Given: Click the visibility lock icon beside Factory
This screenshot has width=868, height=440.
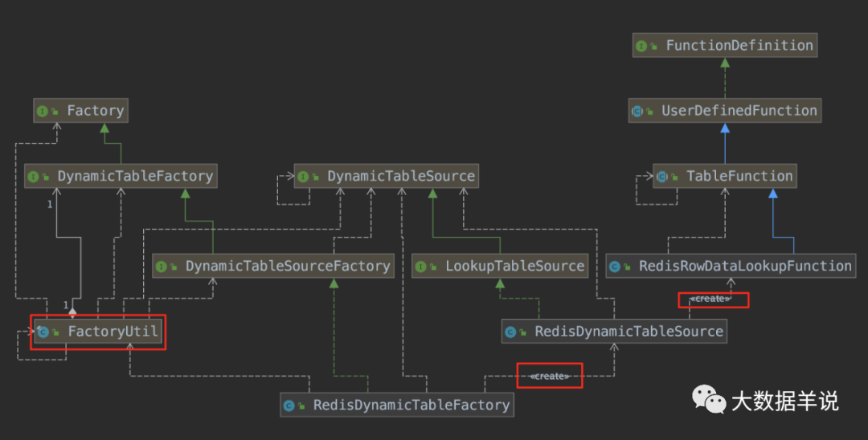Looking at the screenshot, I should tap(55, 112).
